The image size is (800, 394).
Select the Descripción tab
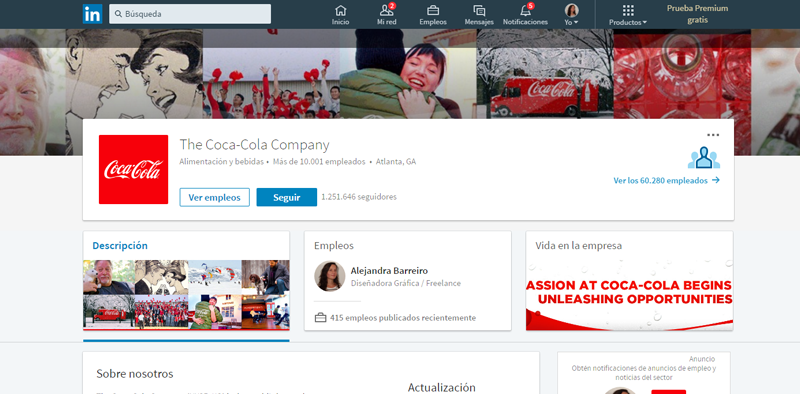[120, 245]
